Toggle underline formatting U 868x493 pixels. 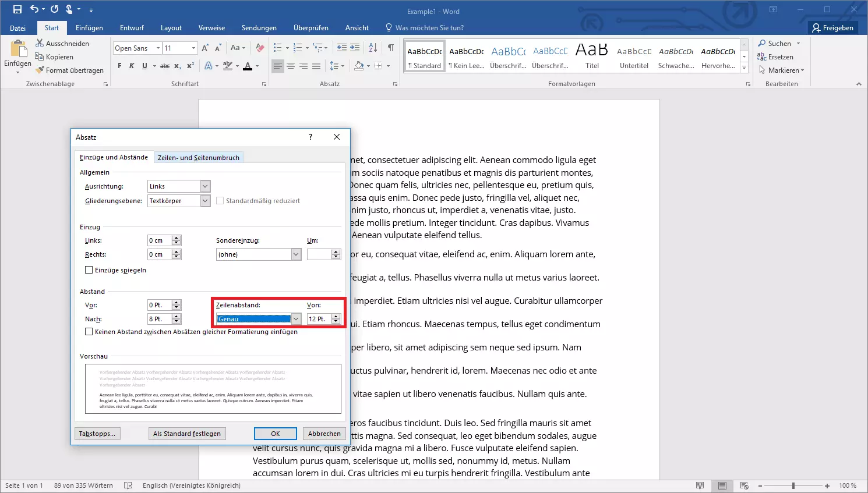(144, 66)
